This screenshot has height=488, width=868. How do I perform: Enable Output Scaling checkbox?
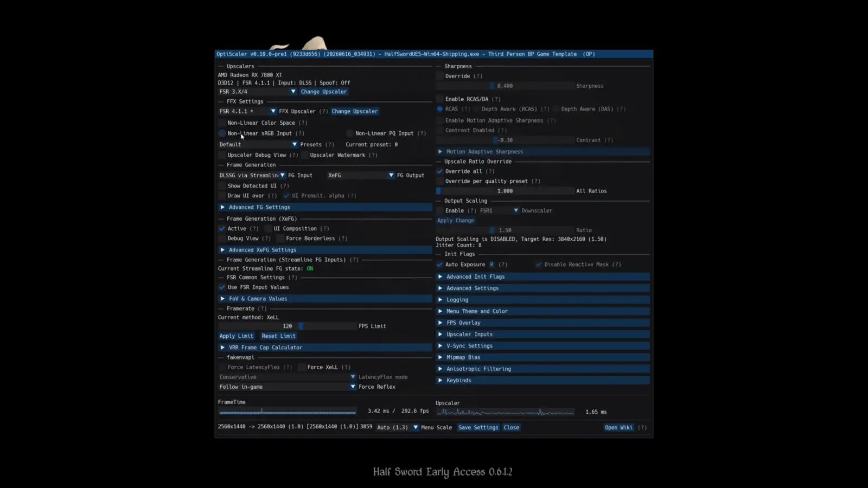point(439,210)
